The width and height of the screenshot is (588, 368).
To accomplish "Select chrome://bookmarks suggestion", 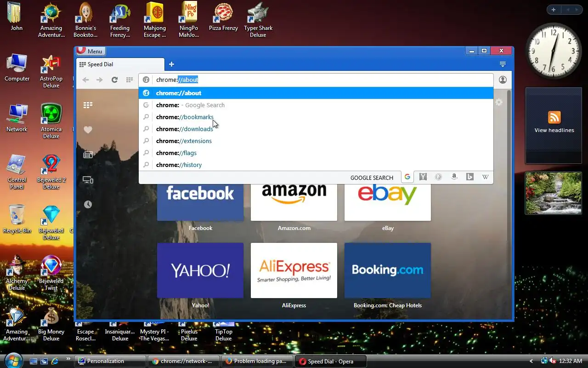I will point(316,117).
